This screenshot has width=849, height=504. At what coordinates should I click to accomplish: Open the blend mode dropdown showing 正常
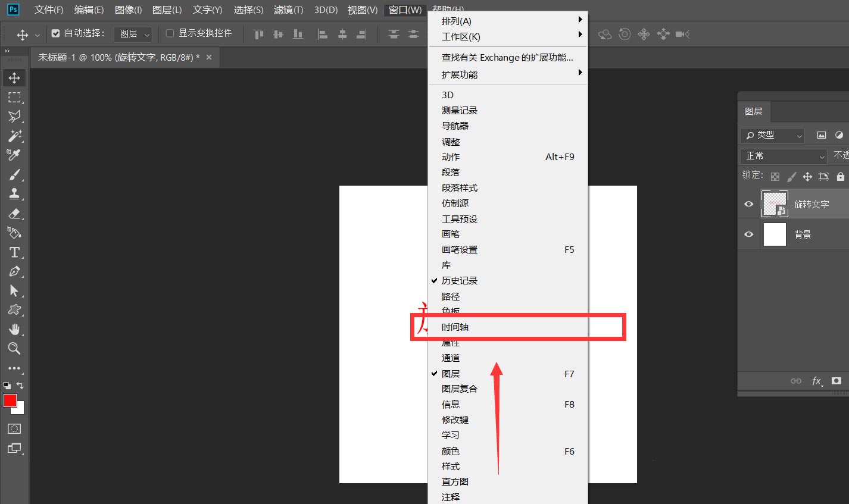783,156
